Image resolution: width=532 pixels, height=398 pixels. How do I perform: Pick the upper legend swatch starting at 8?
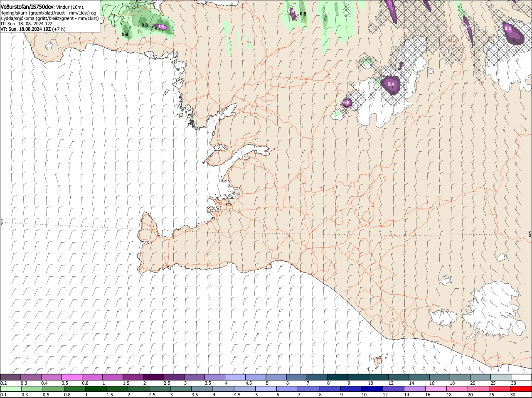[337, 377]
